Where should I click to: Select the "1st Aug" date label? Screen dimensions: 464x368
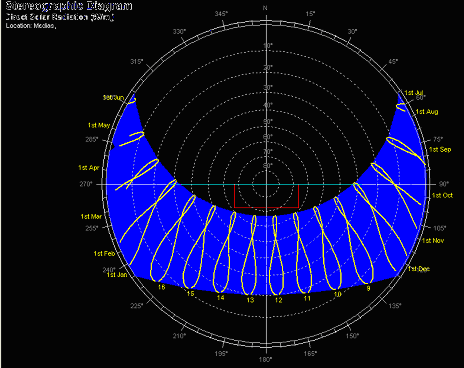click(427, 112)
